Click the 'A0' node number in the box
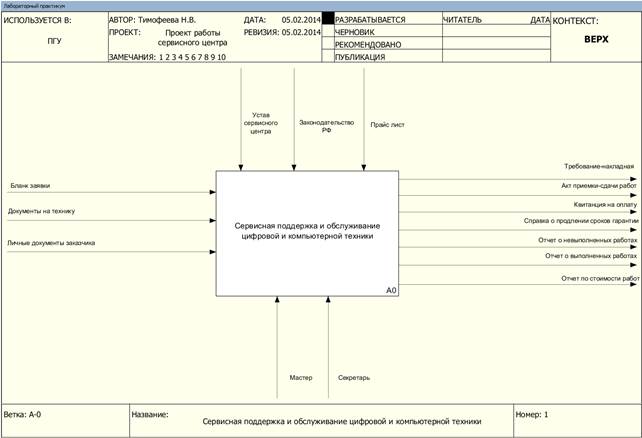 [x=391, y=290]
